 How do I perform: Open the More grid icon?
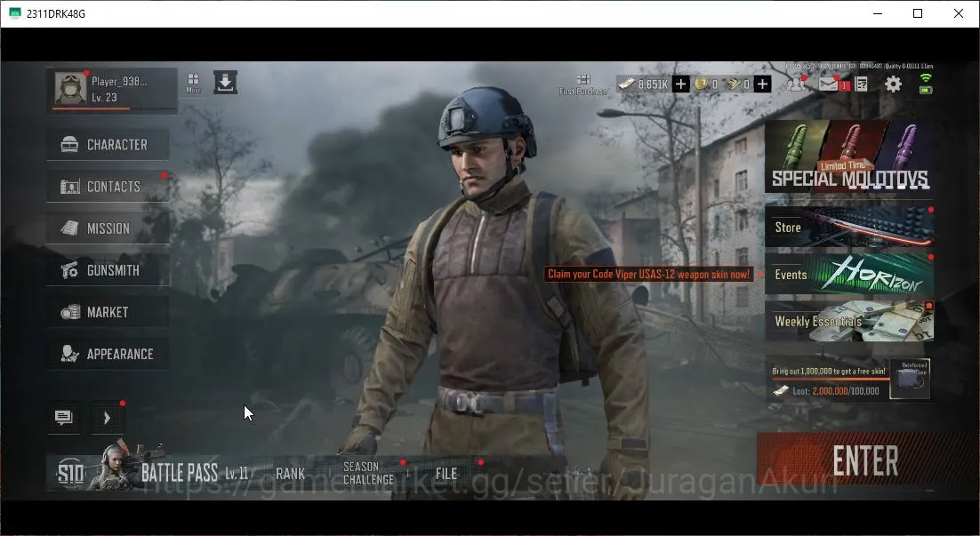pyautogui.click(x=193, y=83)
